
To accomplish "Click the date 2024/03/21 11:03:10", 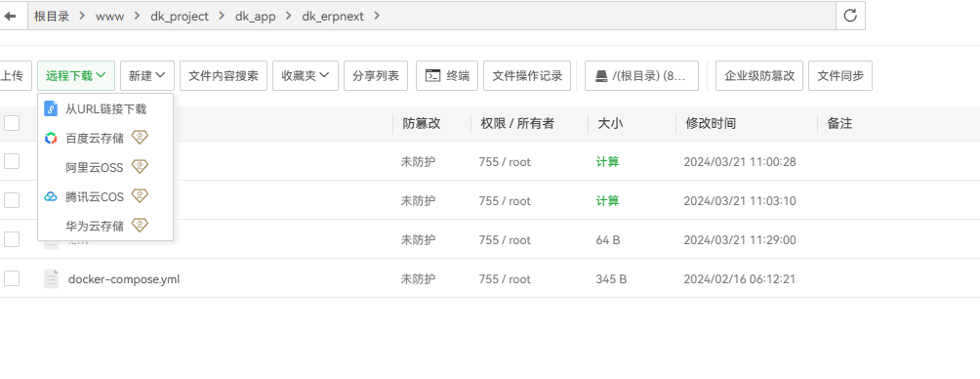I will point(739,201).
